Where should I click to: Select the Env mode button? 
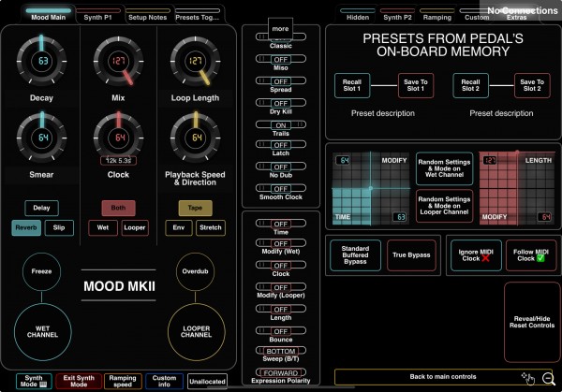coord(179,227)
